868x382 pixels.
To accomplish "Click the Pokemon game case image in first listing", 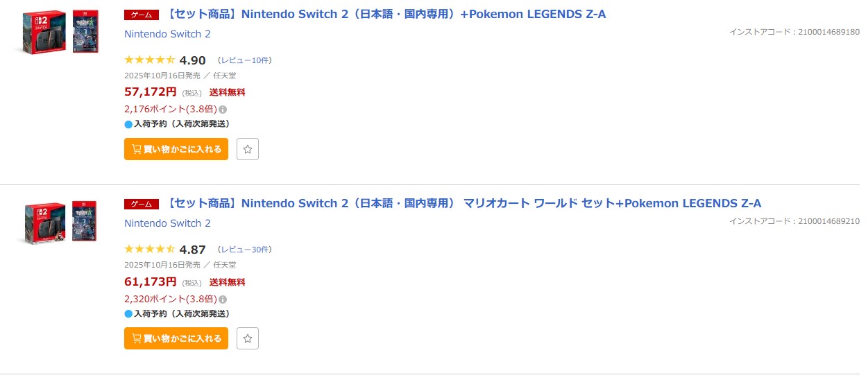I will (x=85, y=33).
